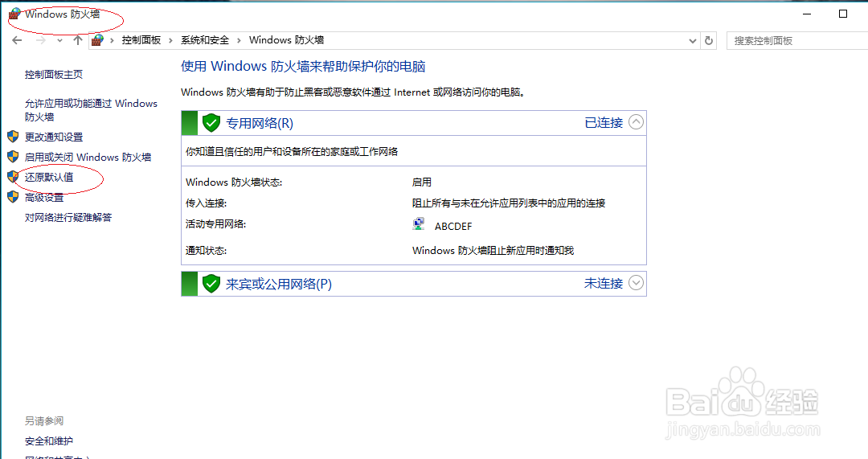Click the forward navigation arrow
868x459 pixels.
point(40,40)
